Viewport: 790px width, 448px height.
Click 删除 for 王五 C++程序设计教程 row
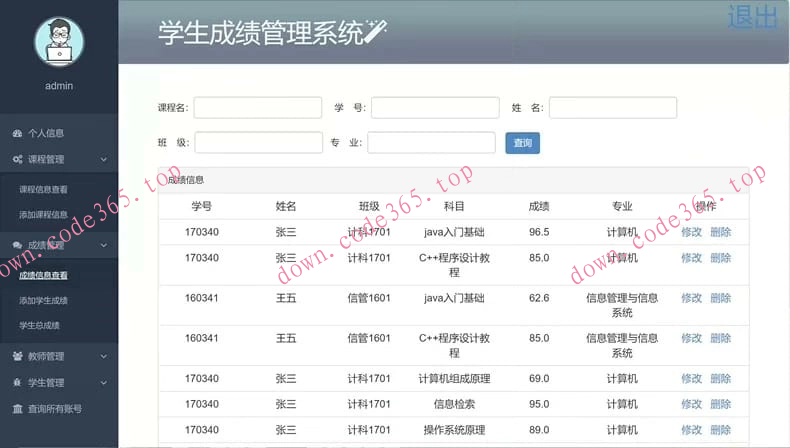click(720, 338)
